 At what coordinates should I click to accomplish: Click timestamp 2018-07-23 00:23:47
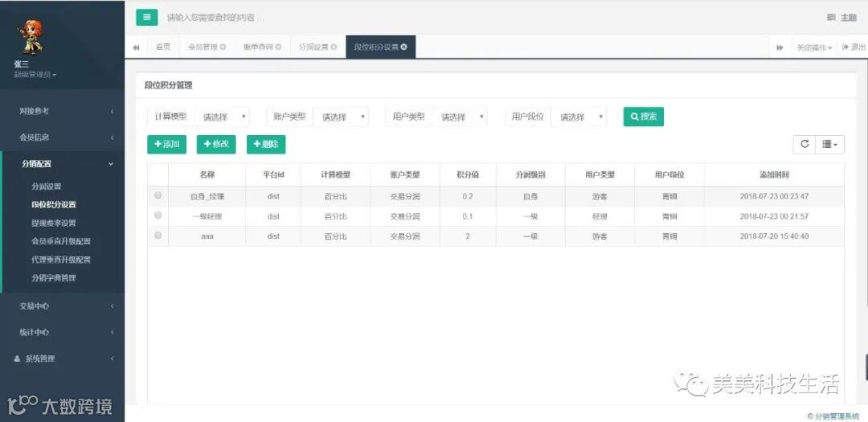(x=775, y=196)
